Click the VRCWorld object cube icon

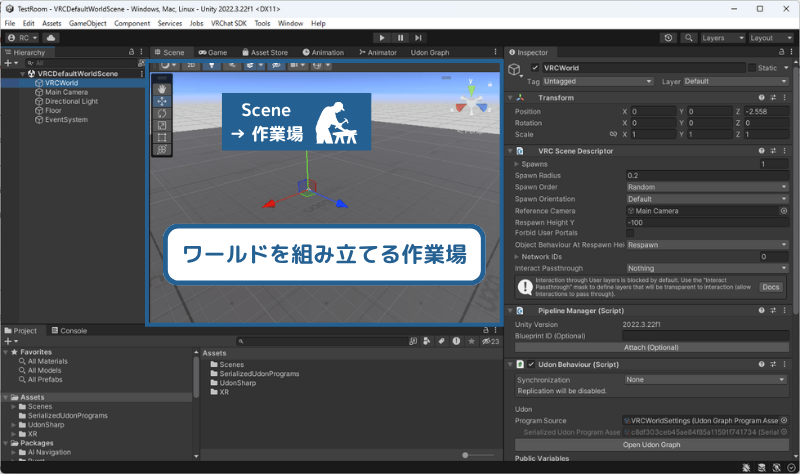[x=514, y=69]
